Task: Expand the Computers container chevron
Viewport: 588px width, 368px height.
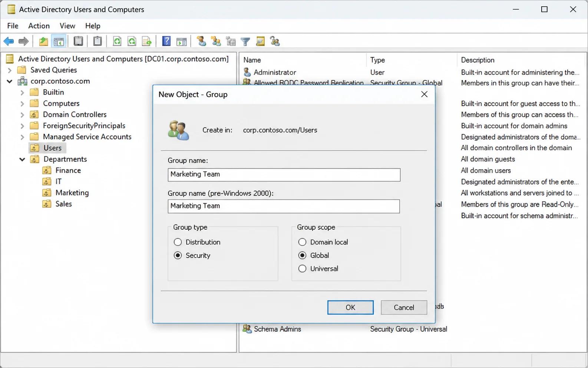Action: pyautogui.click(x=22, y=103)
